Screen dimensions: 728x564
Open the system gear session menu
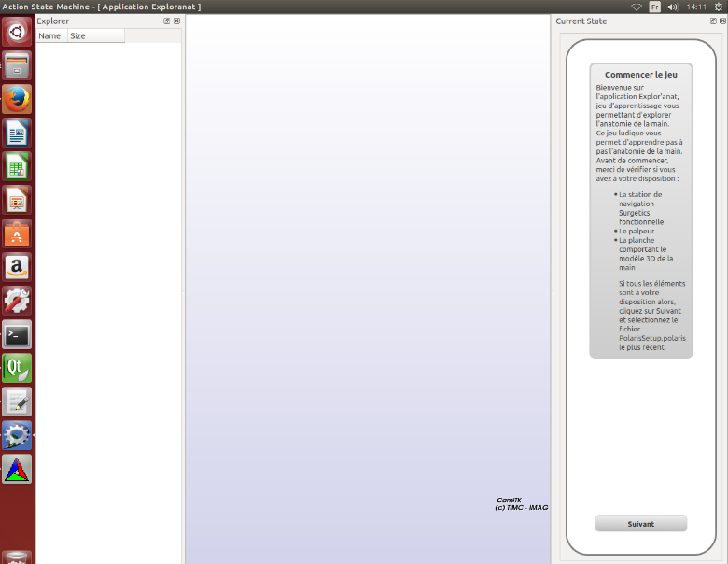719,7
